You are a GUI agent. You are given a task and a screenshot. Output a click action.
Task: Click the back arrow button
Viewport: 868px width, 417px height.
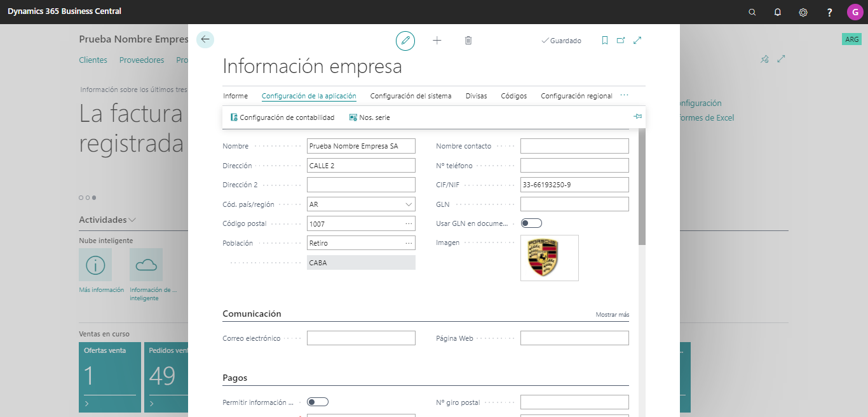pos(205,39)
